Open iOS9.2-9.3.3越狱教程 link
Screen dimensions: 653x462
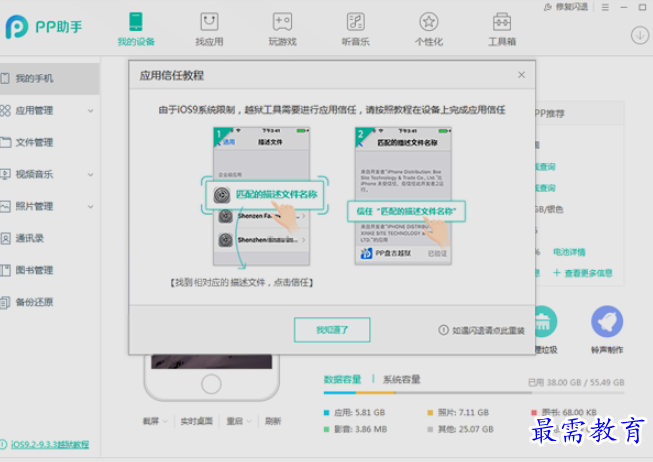tap(50, 445)
